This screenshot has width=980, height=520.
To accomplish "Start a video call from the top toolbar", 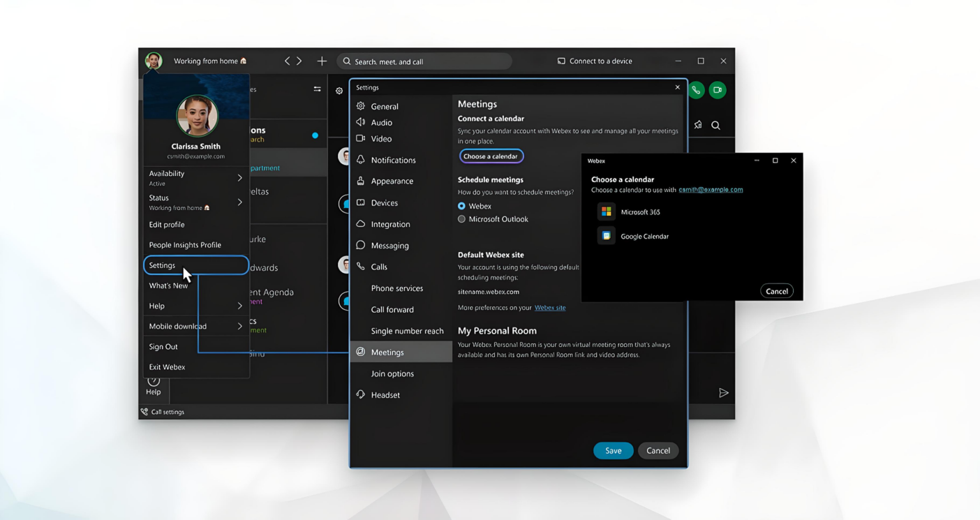I will 717,89.
